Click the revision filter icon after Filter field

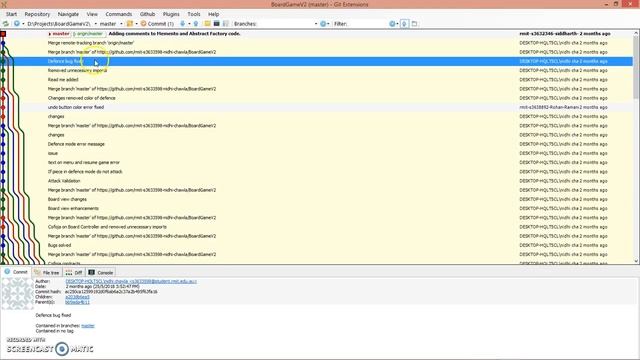392,24
